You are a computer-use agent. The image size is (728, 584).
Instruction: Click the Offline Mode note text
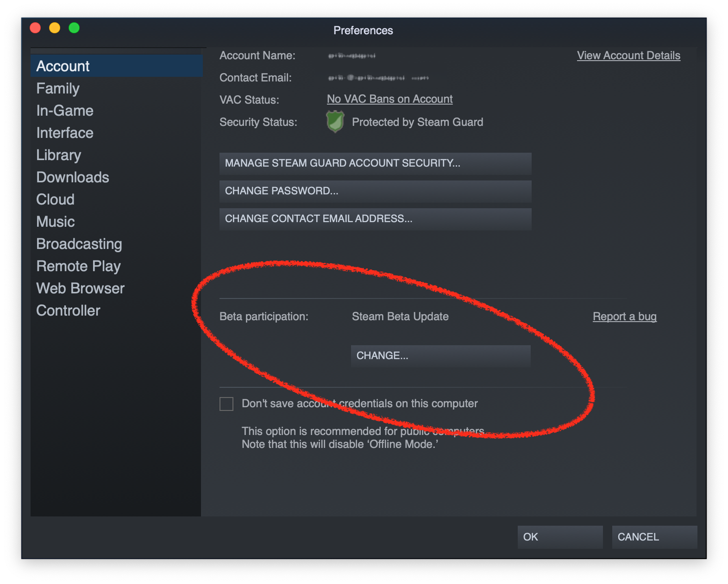(x=340, y=444)
